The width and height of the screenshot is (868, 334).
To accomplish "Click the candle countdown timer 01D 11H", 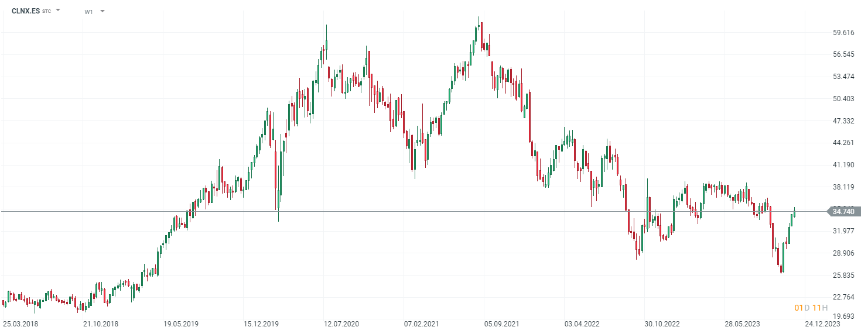I will coord(811,308).
